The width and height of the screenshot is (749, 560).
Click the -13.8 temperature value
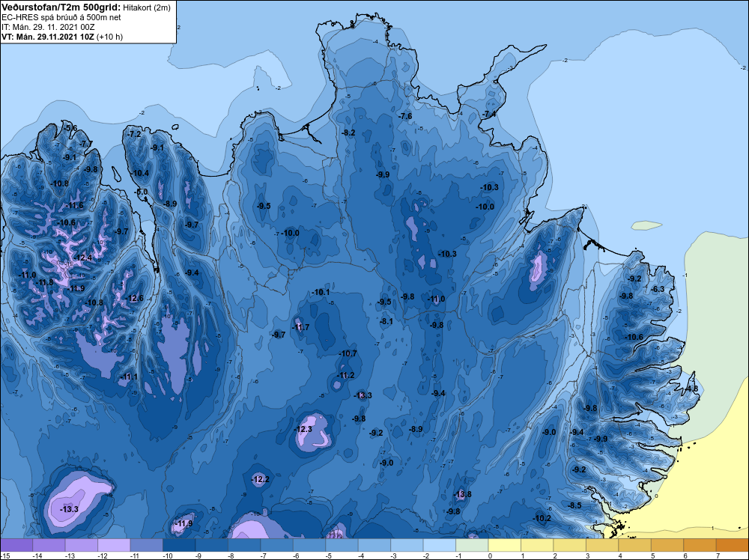(462, 495)
